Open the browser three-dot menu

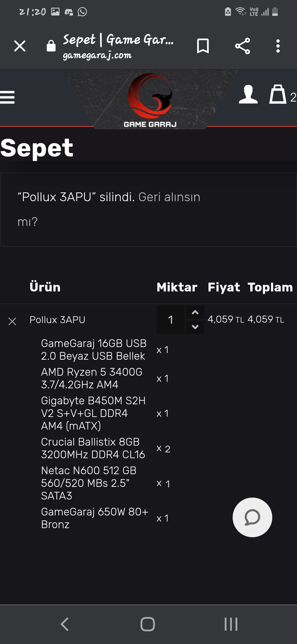278,46
